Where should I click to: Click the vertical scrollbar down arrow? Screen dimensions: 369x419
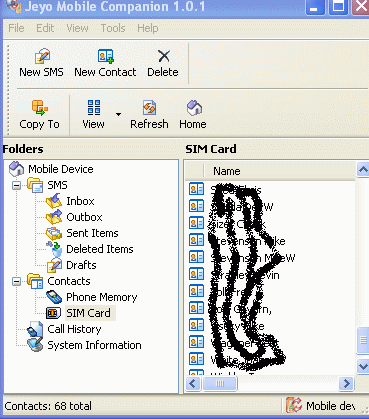362,366
